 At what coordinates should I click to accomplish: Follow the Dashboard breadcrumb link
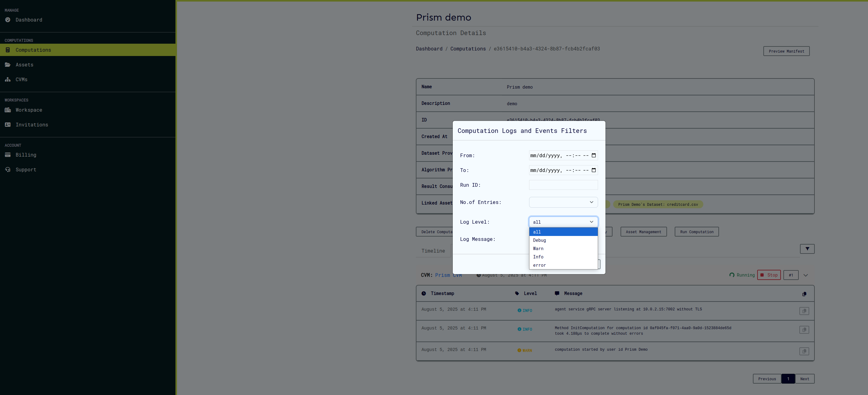tap(429, 49)
